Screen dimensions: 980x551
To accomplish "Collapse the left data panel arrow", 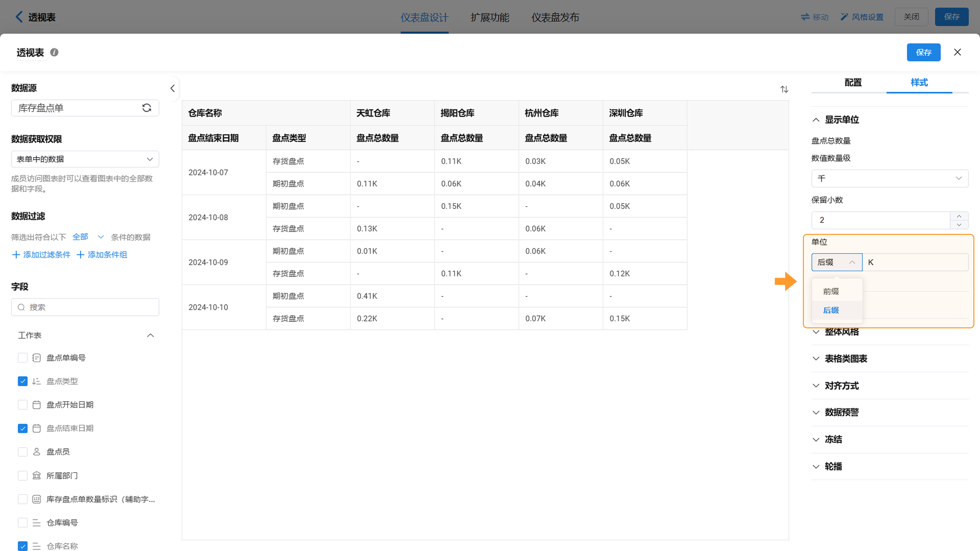I will click(x=172, y=89).
